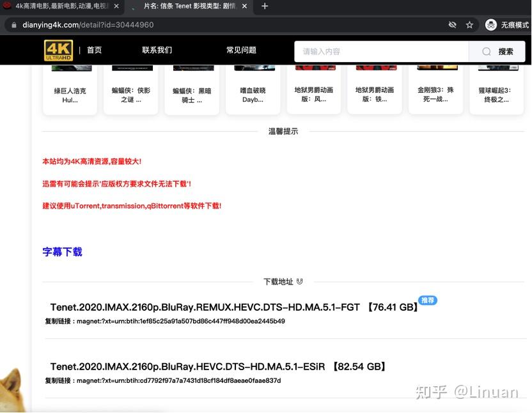Open the 蝙蝠侠：黑暗骑士 movie card

pos(192,90)
